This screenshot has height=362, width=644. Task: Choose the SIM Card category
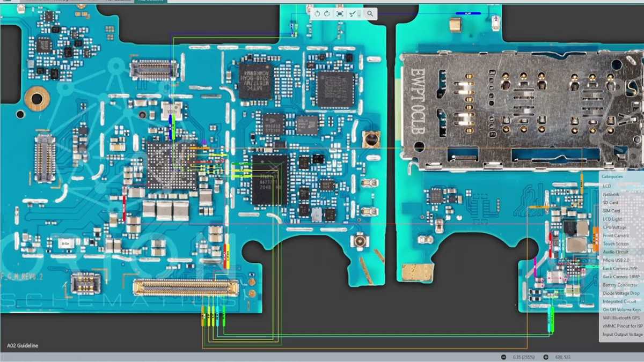[x=611, y=211]
